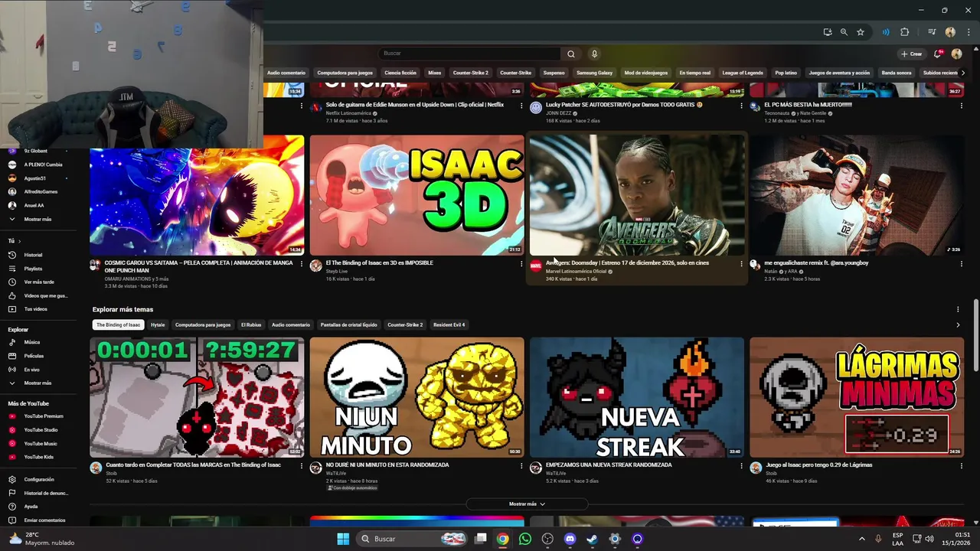Open Chrome media control icon
The image size is (980, 551).
[x=932, y=32]
